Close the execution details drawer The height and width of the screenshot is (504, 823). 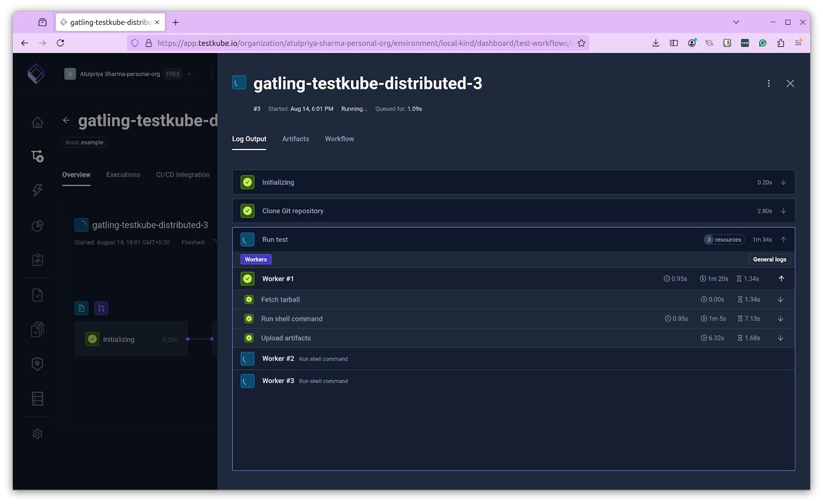791,83
